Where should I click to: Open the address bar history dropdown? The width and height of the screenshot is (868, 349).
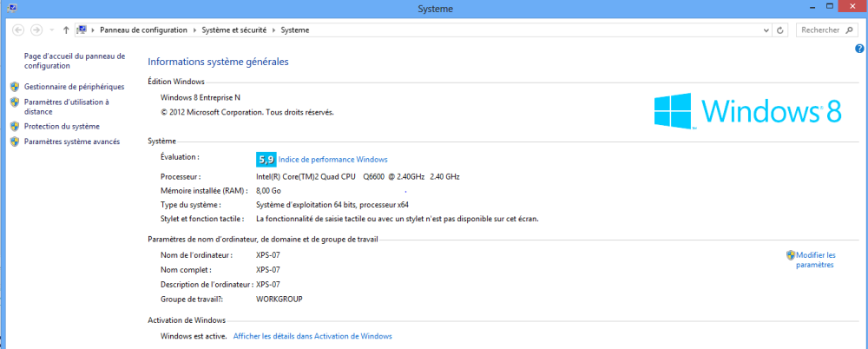[x=766, y=30]
